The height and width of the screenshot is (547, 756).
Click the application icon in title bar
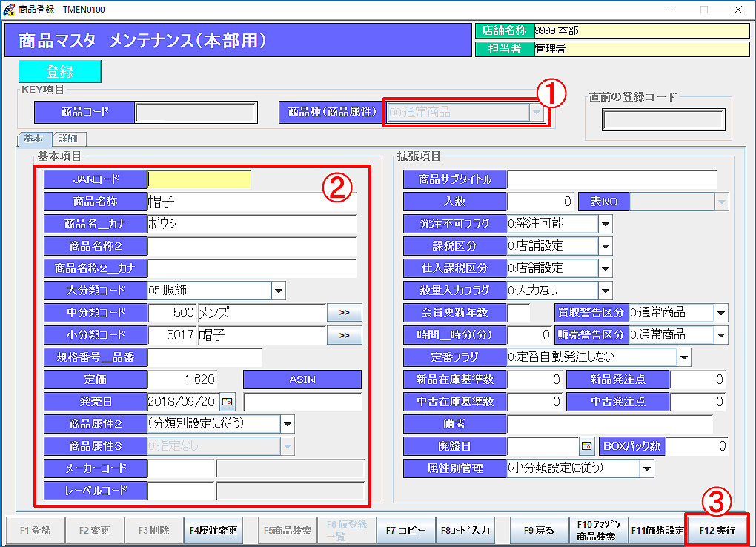pyautogui.click(x=9, y=10)
